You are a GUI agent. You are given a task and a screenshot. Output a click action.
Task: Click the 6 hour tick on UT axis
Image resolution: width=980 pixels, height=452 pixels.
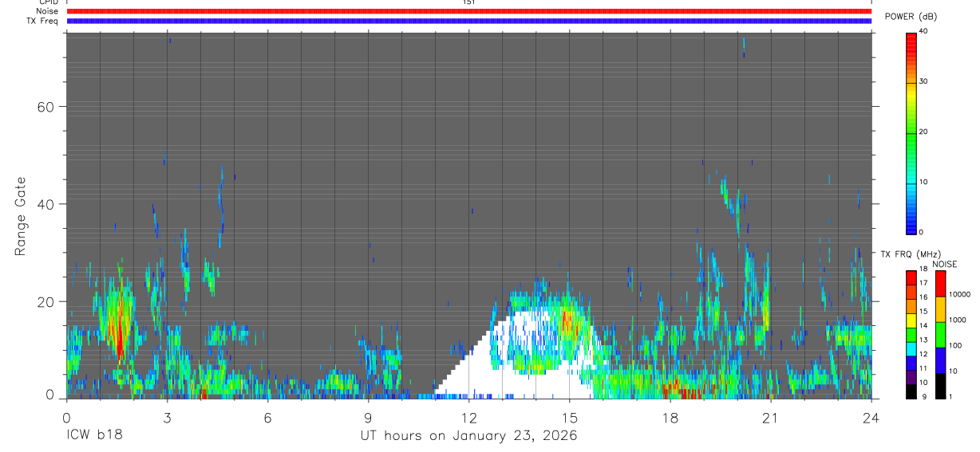point(268,417)
